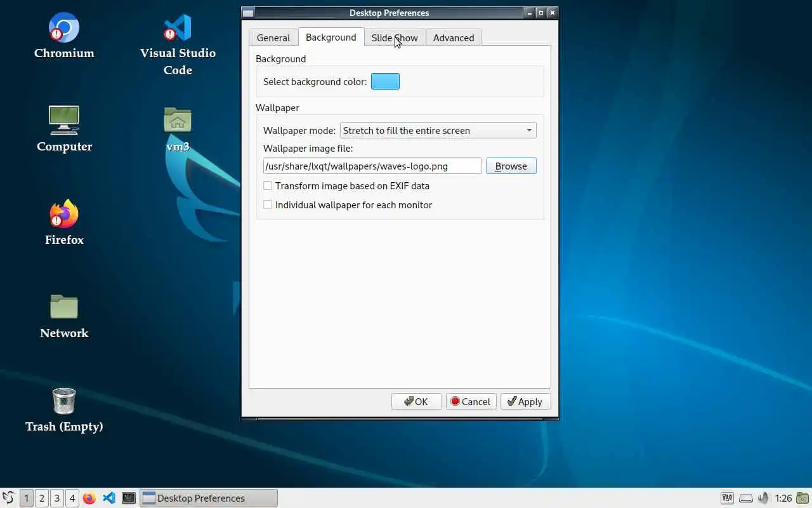Click the clock showing 1:26
Screen dimensions: 812x508
click(x=783, y=498)
